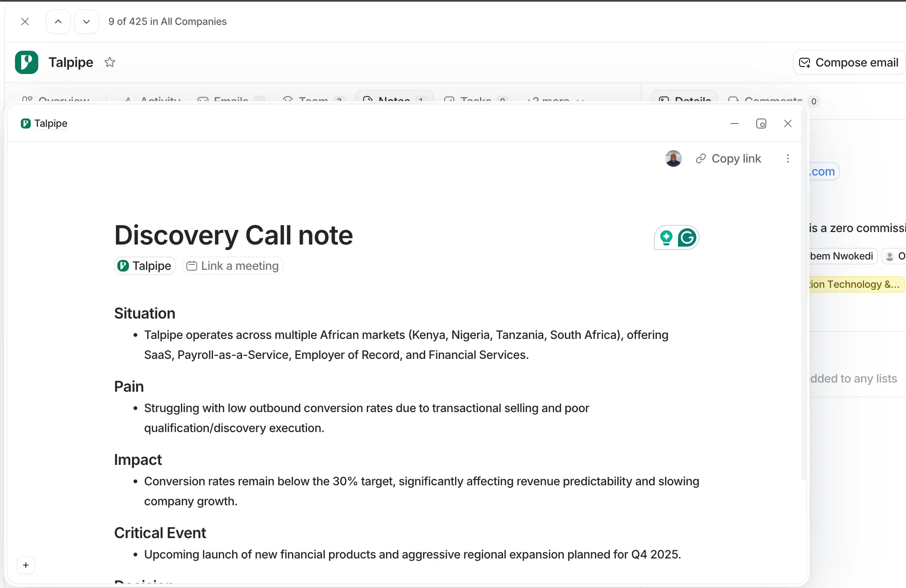The height and width of the screenshot is (588, 906).
Task: Expand the '2 more' tabs dropdown
Action: point(555,100)
